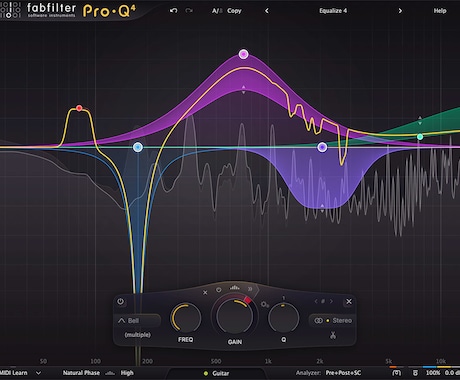Expand dynamics options with double chevron
Image resolution: width=460 pixels, height=380 pixels.
coord(250,289)
